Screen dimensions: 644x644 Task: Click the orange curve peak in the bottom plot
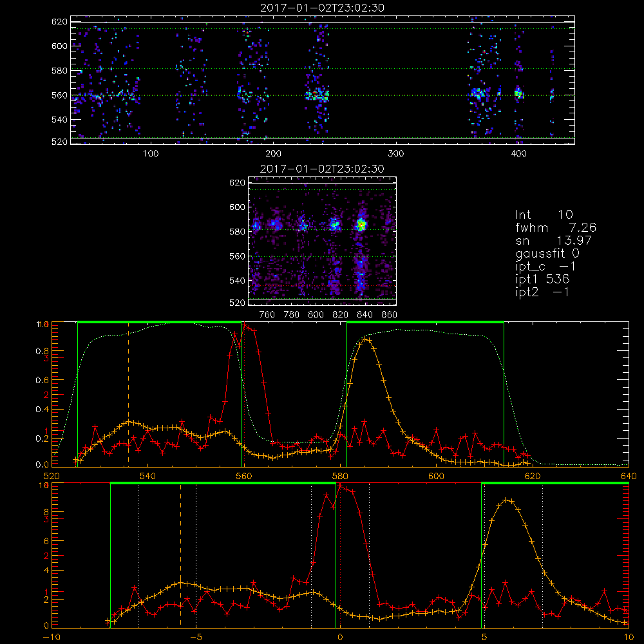[506, 500]
